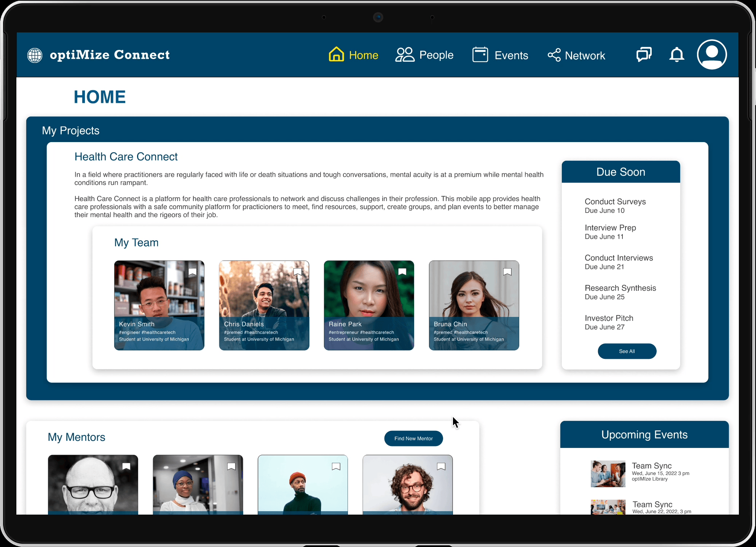The height and width of the screenshot is (547, 756).
Task: Click the Due Soon panel header
Action: tap(621, 172)
